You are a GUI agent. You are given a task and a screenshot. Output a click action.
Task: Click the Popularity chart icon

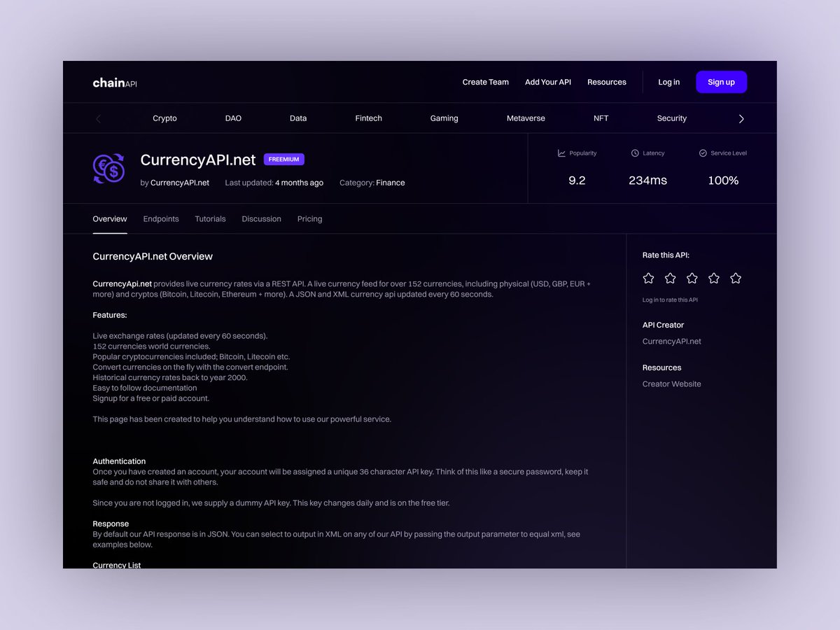click(x=561, y=153)
